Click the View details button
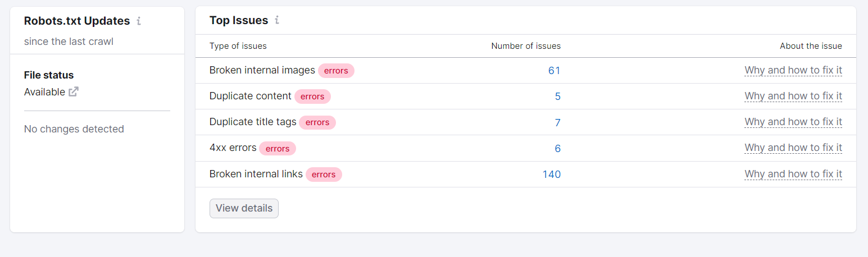868x257 pixels. 244,208
